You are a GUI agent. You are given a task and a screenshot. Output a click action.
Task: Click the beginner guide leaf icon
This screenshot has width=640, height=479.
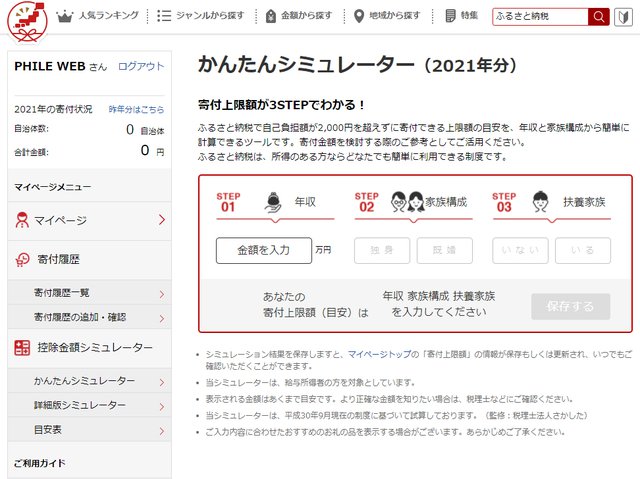click(x=623, y=17)
